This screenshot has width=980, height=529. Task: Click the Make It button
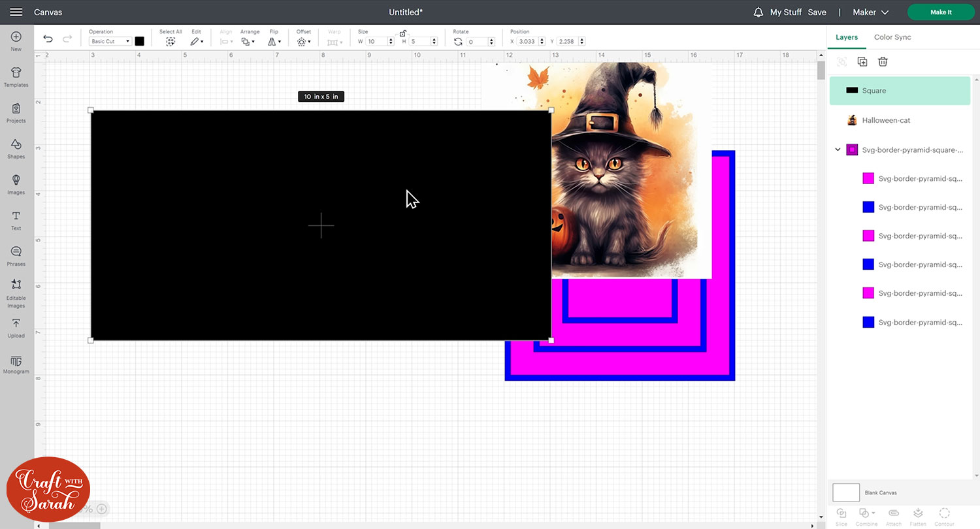point(941,12)
